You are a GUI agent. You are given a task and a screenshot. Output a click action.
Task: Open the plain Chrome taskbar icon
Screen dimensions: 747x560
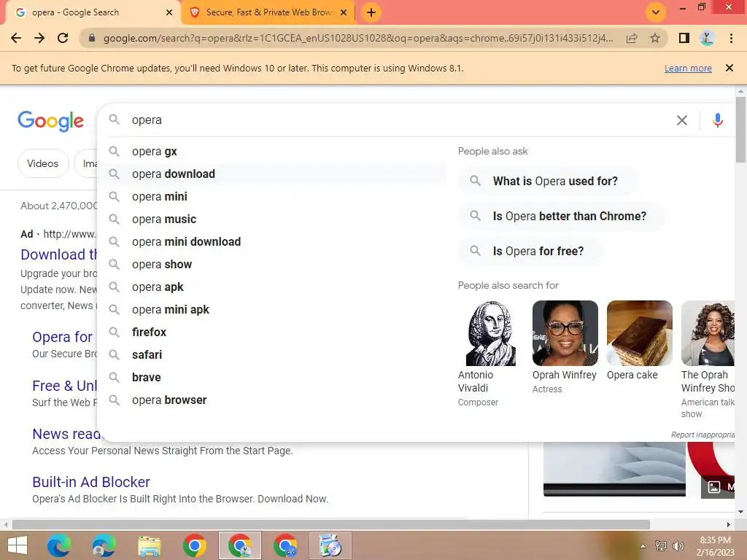point(194,545)
